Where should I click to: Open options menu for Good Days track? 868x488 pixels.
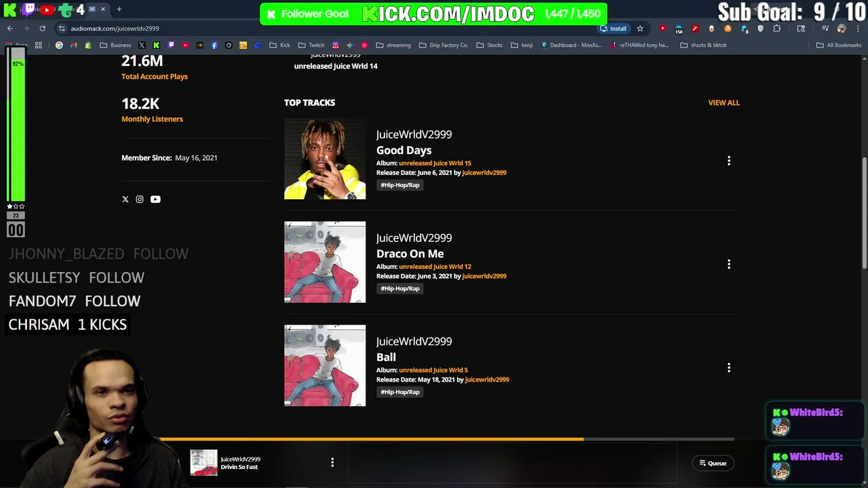point(729,161)
